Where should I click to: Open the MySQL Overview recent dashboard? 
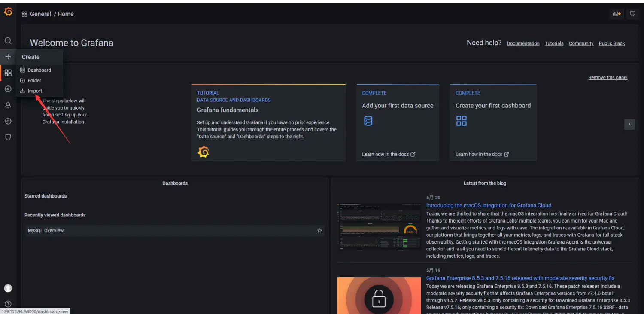coord(46,231)
